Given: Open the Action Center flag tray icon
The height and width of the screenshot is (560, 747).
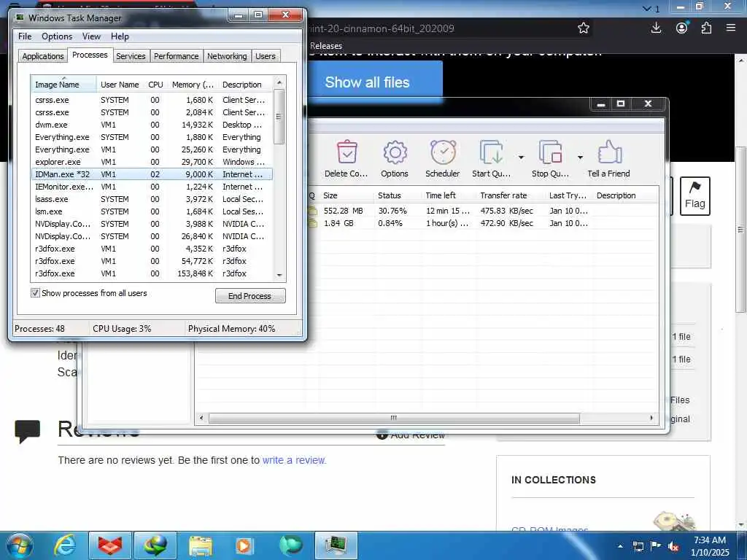Looking at the screenshot, I should (656, 546).
